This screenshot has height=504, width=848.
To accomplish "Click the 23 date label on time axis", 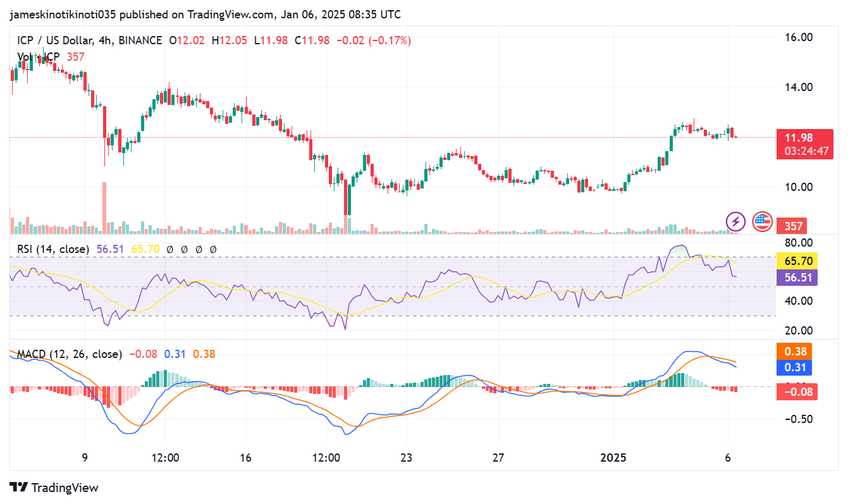I will click(406, 458).
